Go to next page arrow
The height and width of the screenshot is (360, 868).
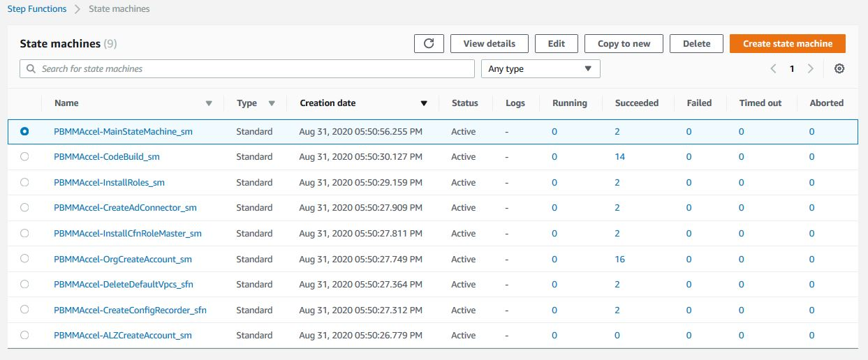point(810,69)
